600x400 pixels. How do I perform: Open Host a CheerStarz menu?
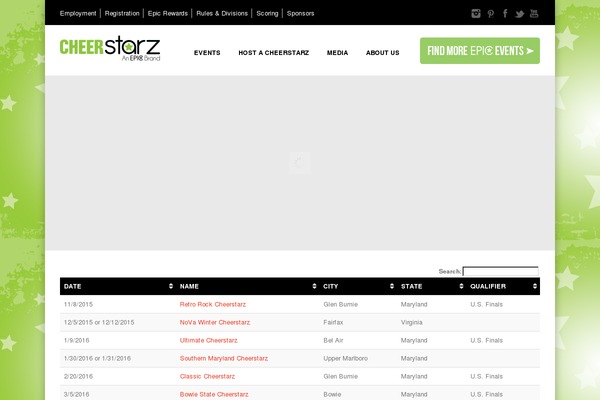coord(274,53)
